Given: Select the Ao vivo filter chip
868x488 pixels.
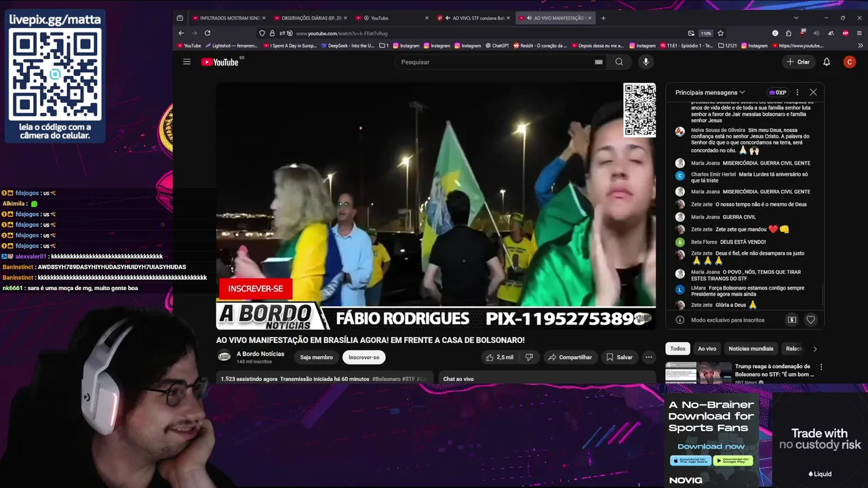Looking at the screenshot, I should pos(707,348).
